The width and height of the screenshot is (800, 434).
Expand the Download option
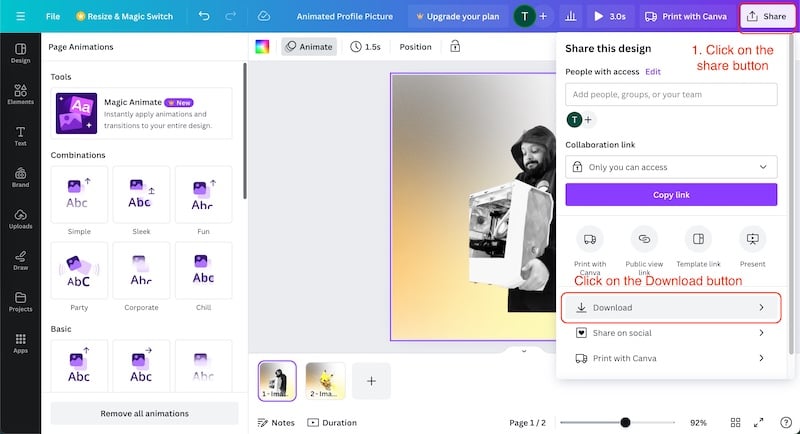click(x=671, y=308)
